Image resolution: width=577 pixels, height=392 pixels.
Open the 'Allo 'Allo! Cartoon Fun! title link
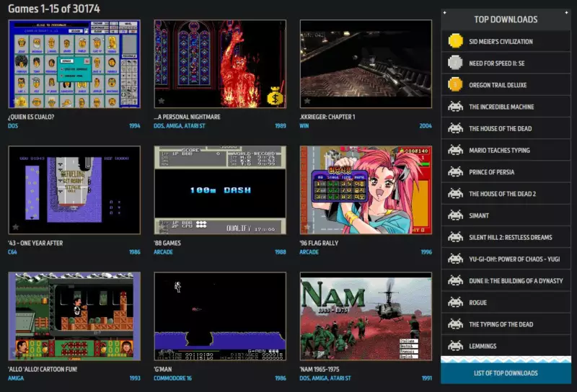click(x=43, y=369)
